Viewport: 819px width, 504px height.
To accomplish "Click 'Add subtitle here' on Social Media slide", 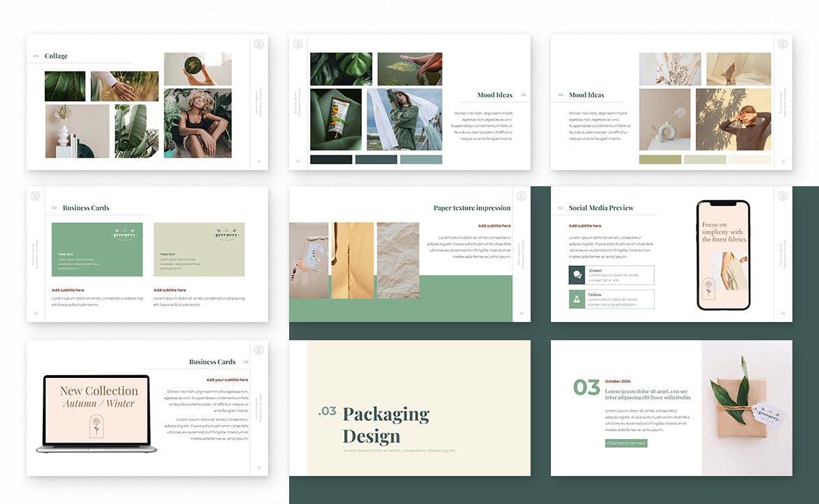I will (584, 225).
